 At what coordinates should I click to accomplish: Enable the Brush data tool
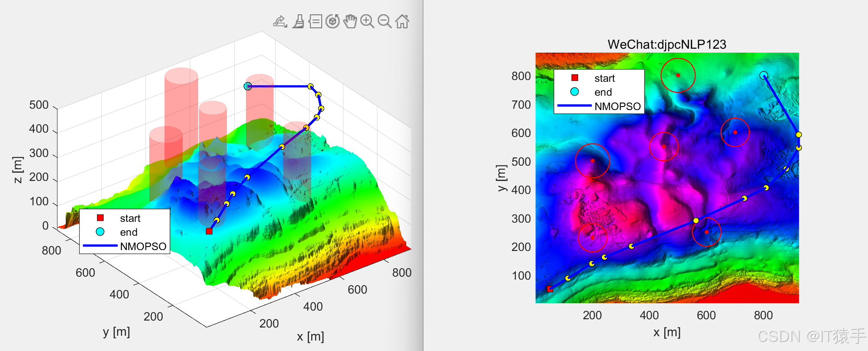click(298, 21)
